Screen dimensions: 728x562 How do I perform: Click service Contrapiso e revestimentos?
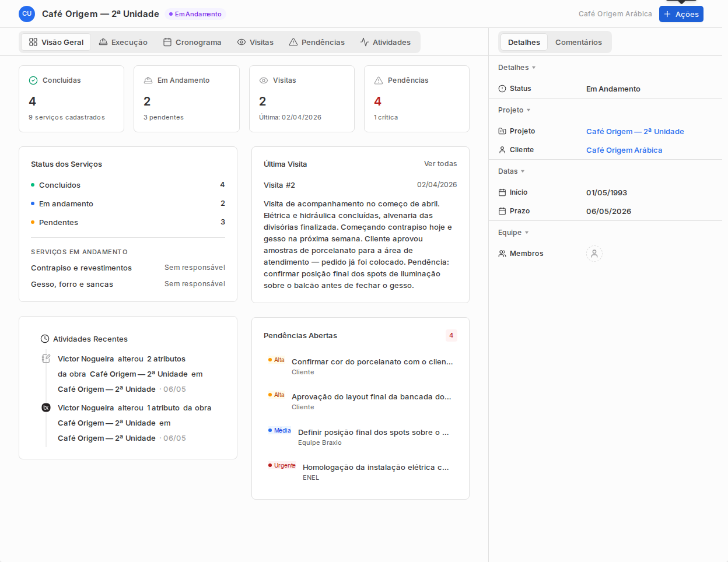(x=81, y=268)
